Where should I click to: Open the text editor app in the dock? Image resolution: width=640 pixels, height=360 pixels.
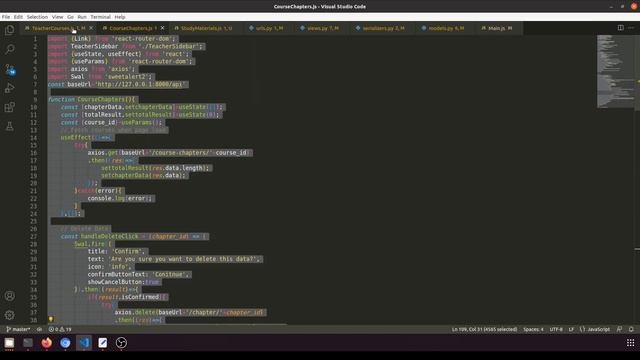coord(102,343)
